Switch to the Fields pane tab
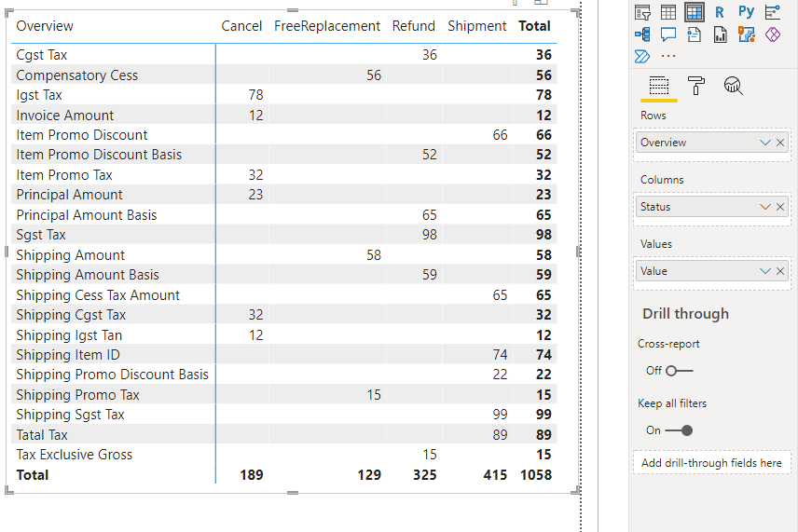 [x=658, y=86]
